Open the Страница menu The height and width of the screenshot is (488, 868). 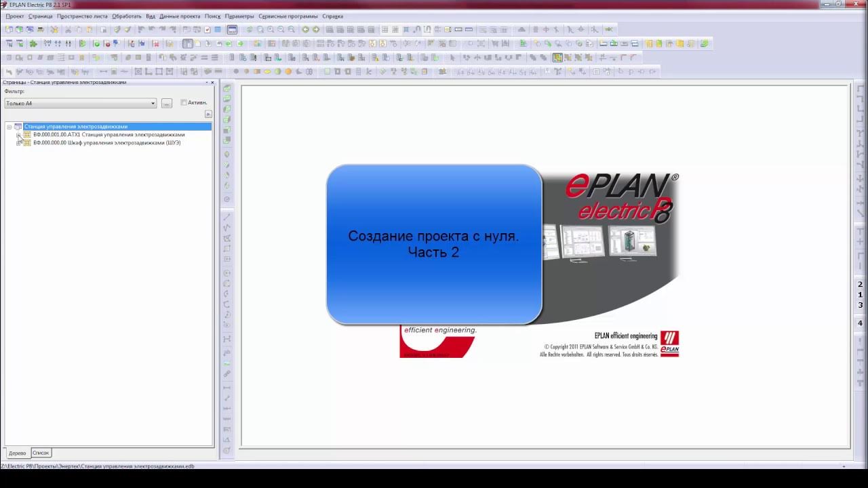pos(41,16)
